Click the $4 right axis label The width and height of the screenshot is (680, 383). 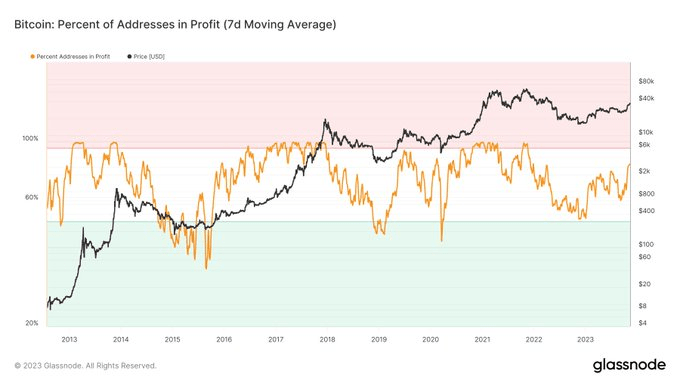coord(642,323)
